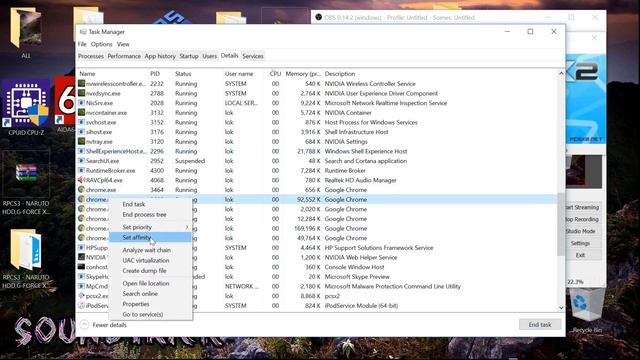Viewport: 640px width, 360px height.
Task: Click RAVCpl64.exe speaker icon
Action: pos(81,180)
